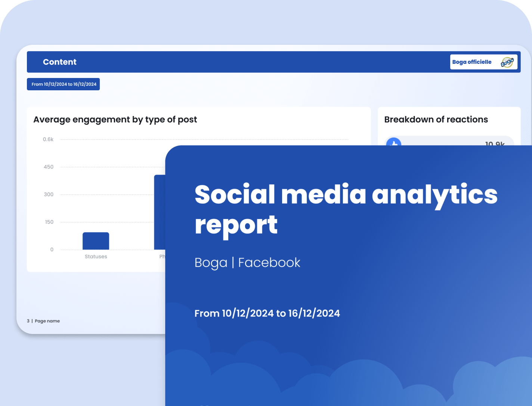The height and width of the screenshot is (406, 532).
Task: Click the Statuses axis label
Action: pyautogui.click(x=96, y=257)
